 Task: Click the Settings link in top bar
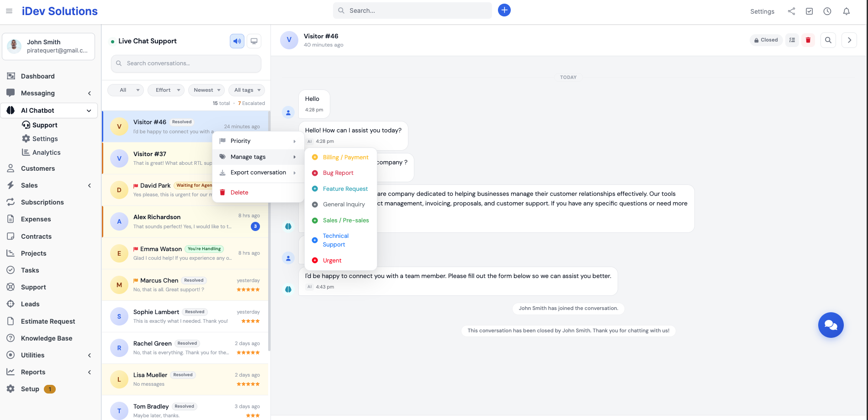[x=762, y=11]
